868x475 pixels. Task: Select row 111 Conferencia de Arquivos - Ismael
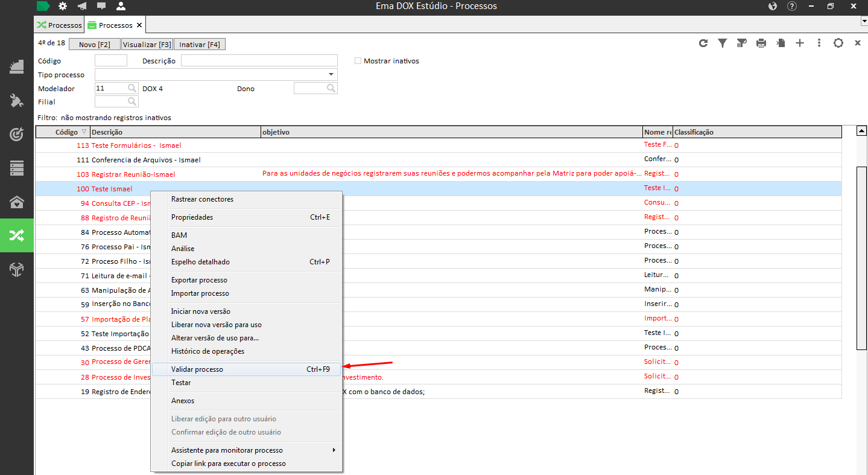[x=439, y=160]
